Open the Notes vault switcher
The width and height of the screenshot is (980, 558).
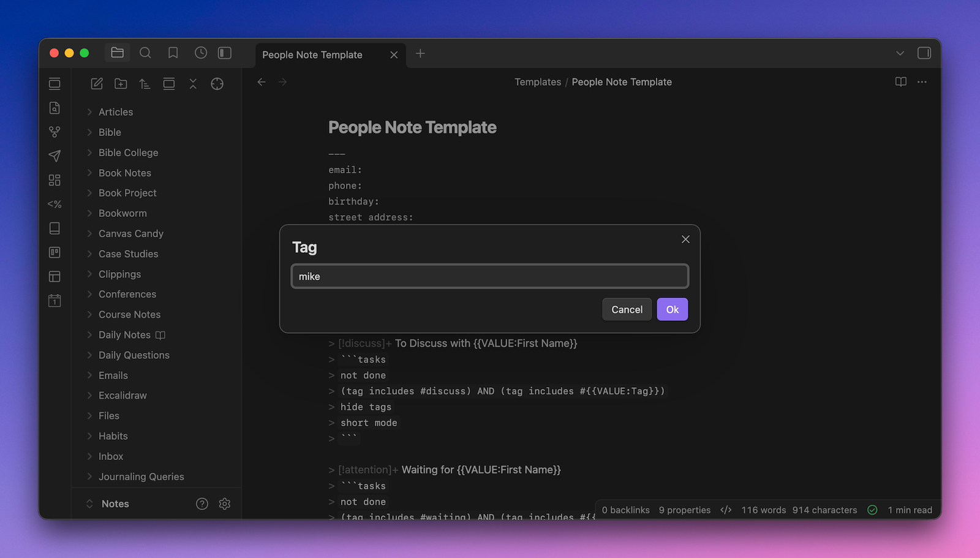coord(115,503)
